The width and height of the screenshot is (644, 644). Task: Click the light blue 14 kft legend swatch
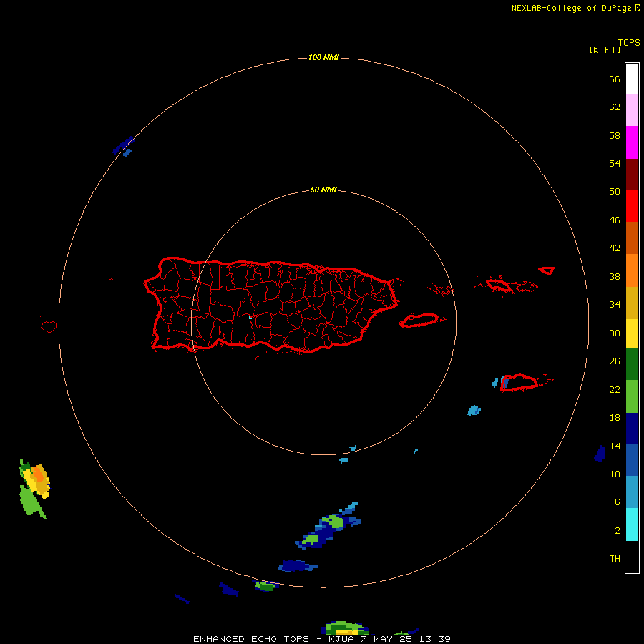coord(632,492)
